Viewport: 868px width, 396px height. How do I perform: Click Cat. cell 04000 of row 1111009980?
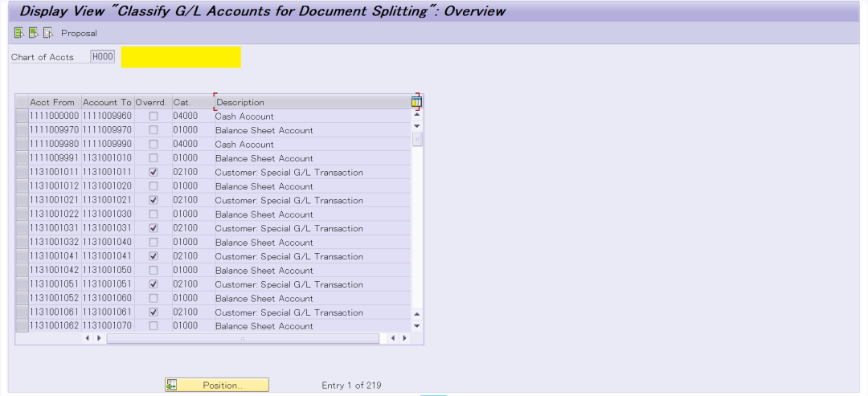pyautogui.click(x=193, y=145)
